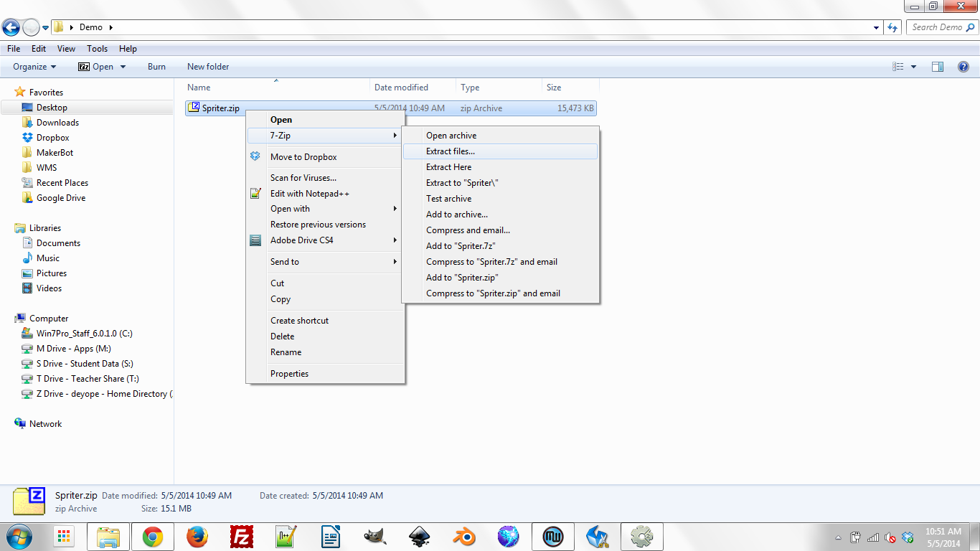Click the refresh button beside address bar
This screenshot has width=980, height=551.
point(892,27)
